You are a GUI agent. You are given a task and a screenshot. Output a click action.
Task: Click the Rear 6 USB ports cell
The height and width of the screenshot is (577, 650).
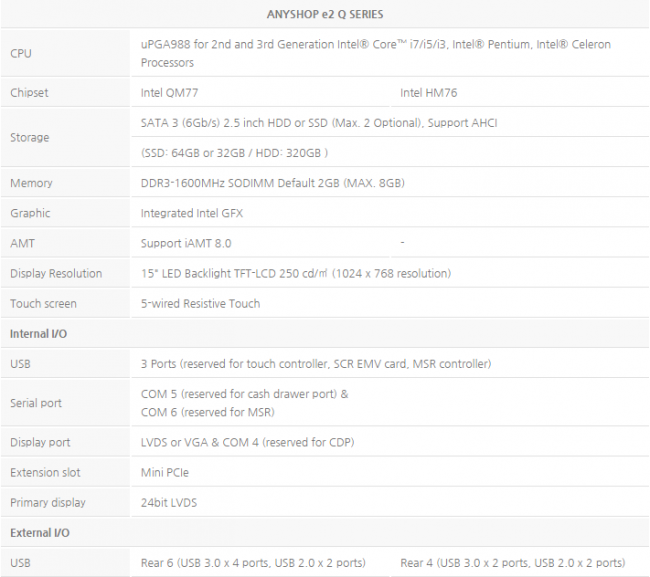(x=253, y=563)
